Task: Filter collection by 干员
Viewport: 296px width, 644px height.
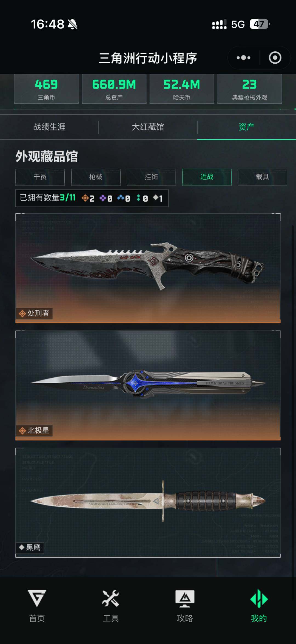Action: [x=40, y=177]
